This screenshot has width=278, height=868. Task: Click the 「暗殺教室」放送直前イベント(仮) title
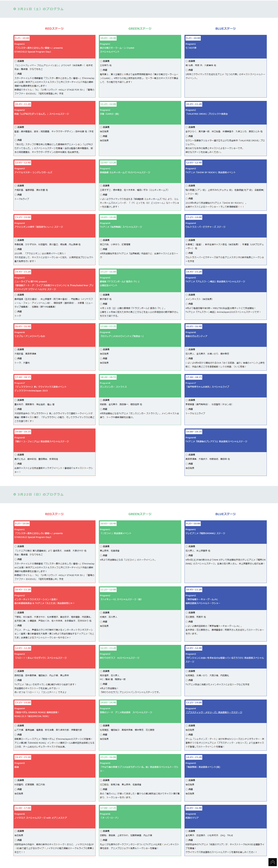203,767
